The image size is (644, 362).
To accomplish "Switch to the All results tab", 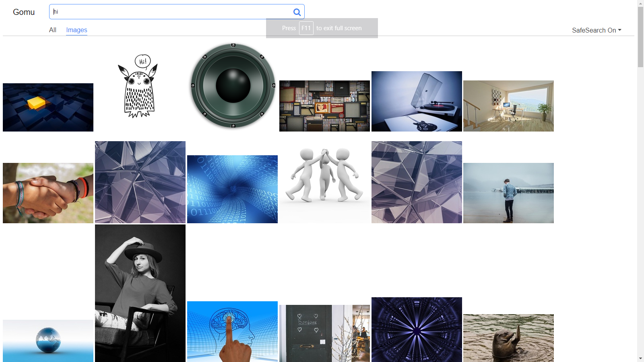I will tap(52, 30).
